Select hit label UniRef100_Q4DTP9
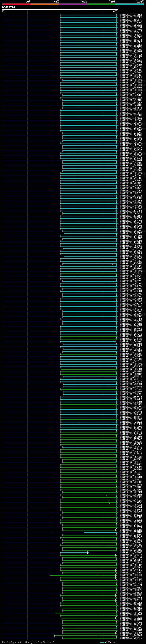The height and width of the screenshot is (644, 146). tap(131, 254)
